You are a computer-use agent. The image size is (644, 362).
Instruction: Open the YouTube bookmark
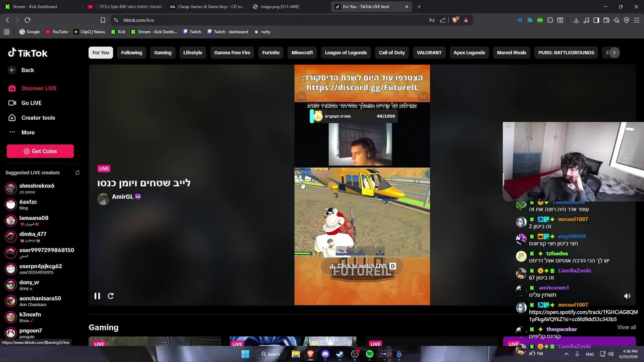pyautogui.click(x=56, y=32)
